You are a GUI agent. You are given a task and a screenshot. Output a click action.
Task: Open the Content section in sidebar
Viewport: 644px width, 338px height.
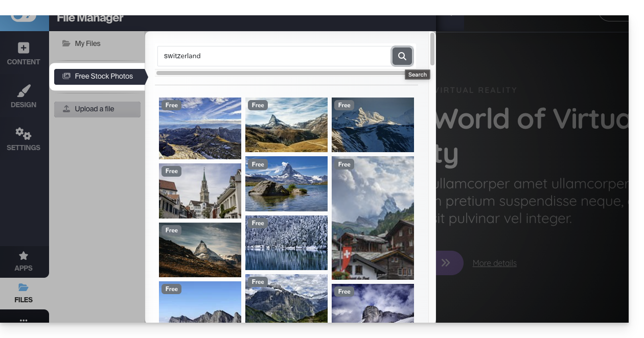pos(24,54)
